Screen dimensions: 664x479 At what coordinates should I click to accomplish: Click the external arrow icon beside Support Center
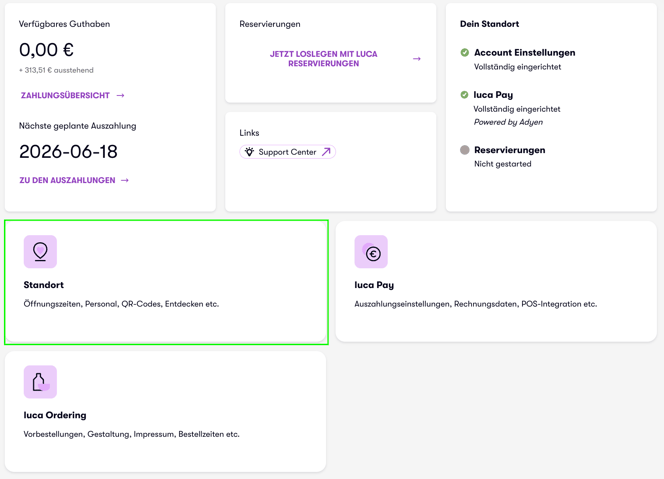tap(326, 152)
